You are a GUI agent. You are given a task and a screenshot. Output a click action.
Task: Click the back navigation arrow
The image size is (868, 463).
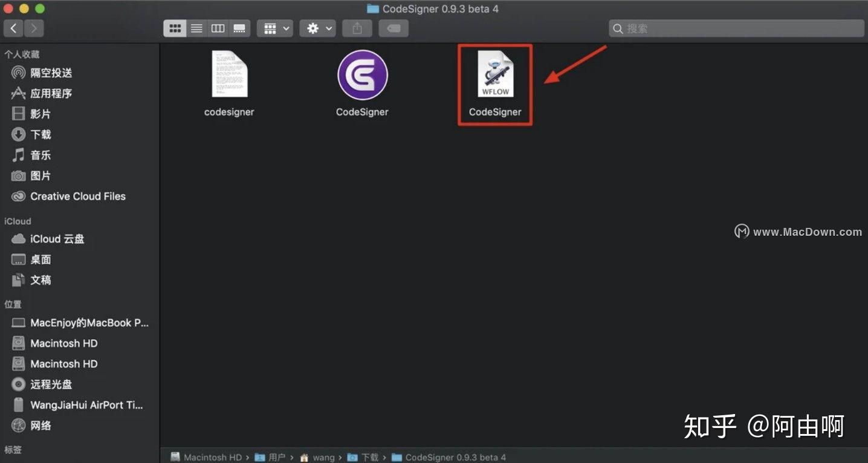13,28
